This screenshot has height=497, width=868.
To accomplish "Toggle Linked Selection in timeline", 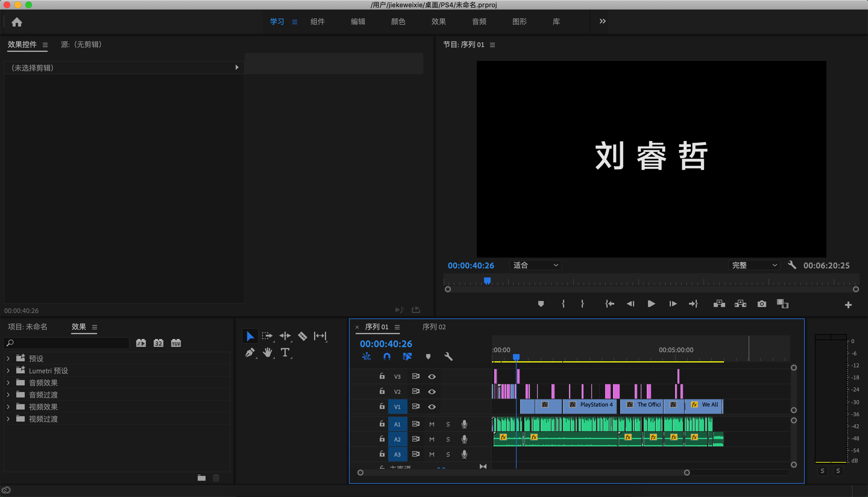I will [x=407, y=357].
